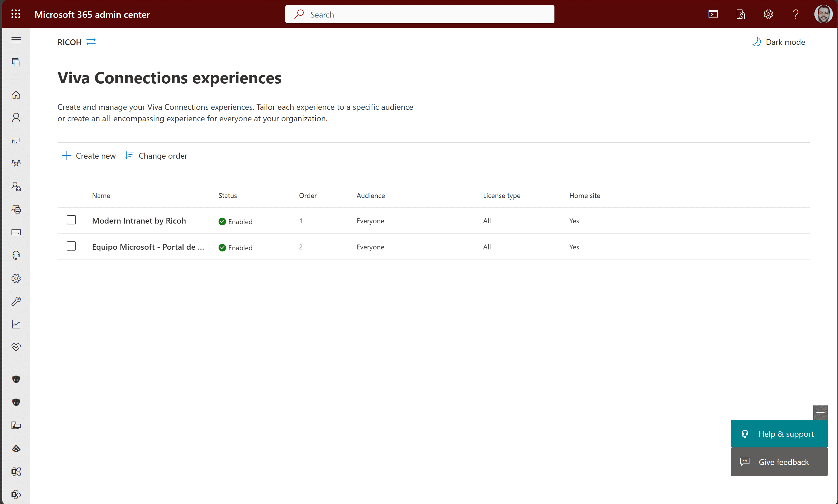This screenshot has height=504, width=838.
Task: Open the Support headset icon in sidebar
Action: 16,255
